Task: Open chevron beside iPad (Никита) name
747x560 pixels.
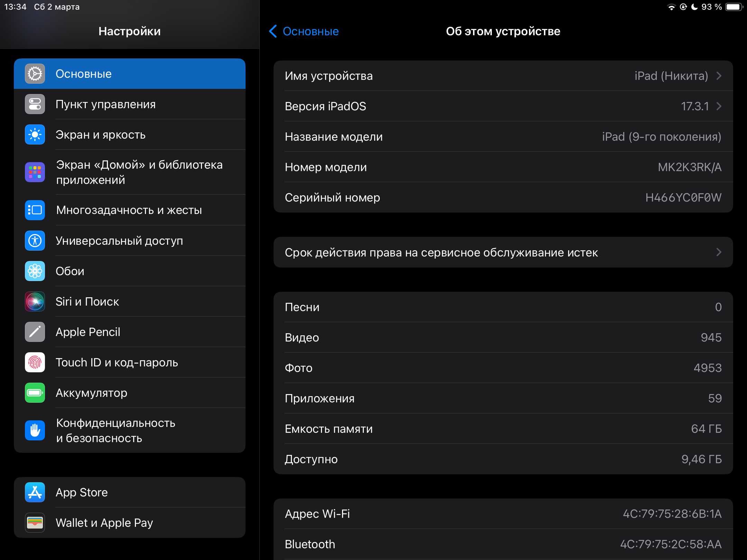Action: tap(719, 76)
